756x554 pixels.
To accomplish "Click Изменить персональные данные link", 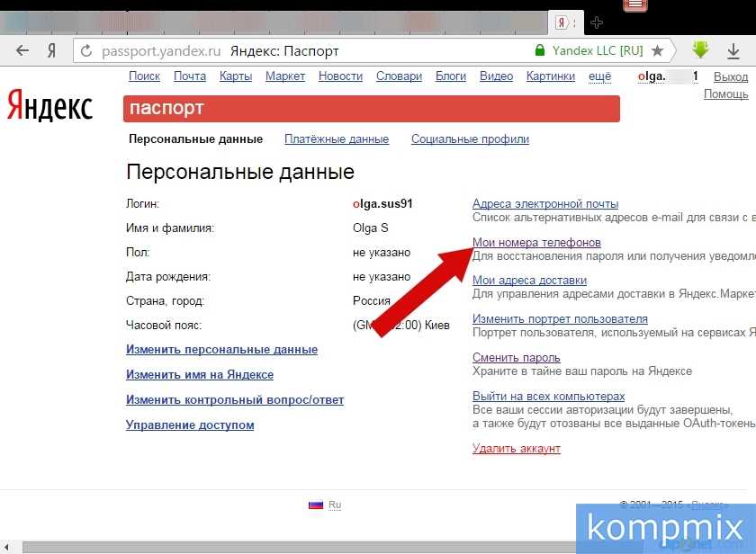I will [x=221, y=350].
